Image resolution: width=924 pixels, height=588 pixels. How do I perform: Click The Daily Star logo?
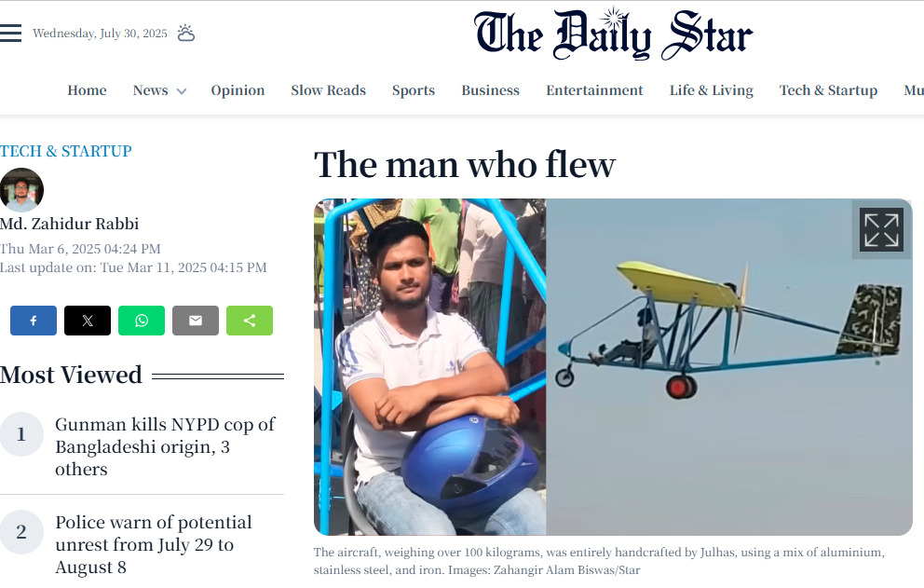614,34
